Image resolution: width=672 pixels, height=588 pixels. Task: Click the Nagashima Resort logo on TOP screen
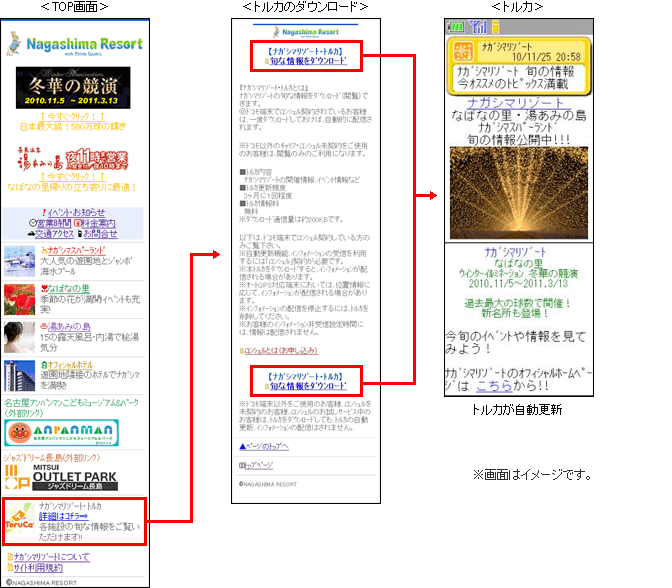75,44
